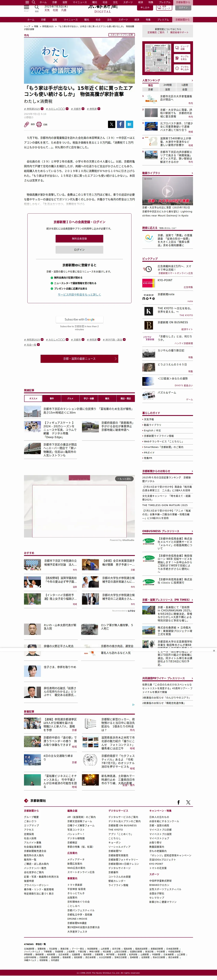Viewport: 217px width, 980px height.
Task: Open the newspaper front page thumbnail
Action: [x=158, y=58]
